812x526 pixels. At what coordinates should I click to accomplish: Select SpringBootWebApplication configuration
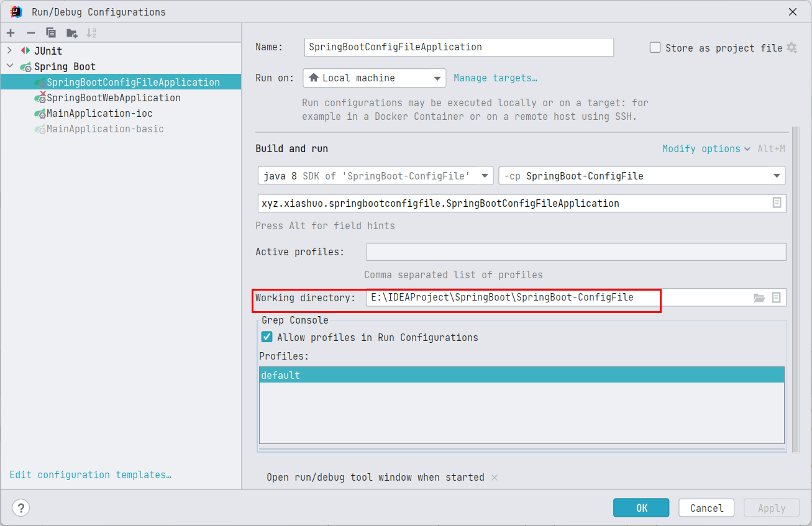tap(121, 97)
